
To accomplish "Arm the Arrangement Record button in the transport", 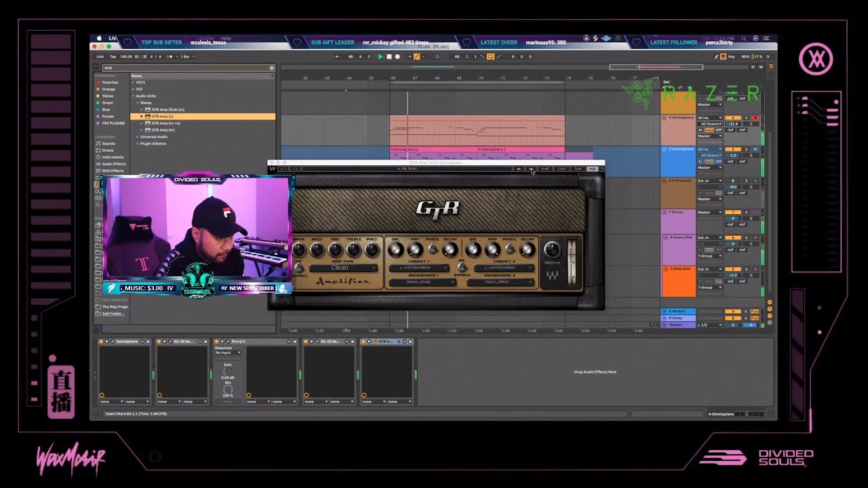I will [397, 56].
